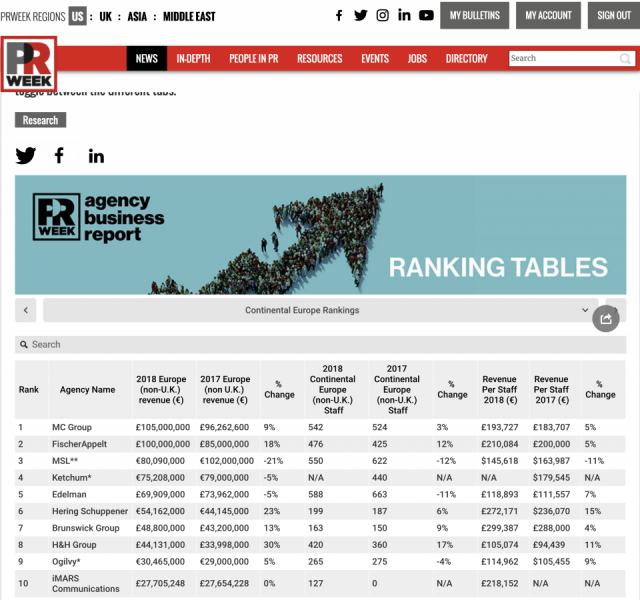Click the magnifier icon in table search
Screen dimensions: 640x600
(24, 344)
